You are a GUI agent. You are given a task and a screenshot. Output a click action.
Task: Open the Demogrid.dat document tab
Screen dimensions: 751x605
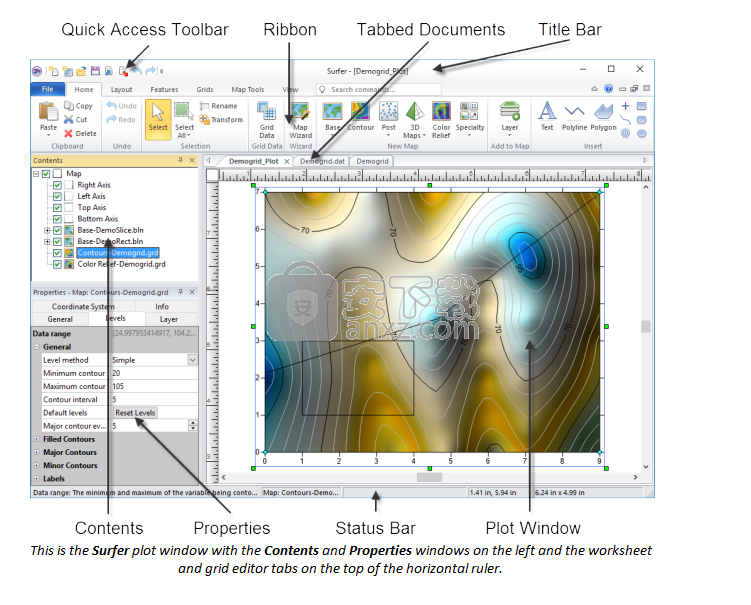point(322,161)
